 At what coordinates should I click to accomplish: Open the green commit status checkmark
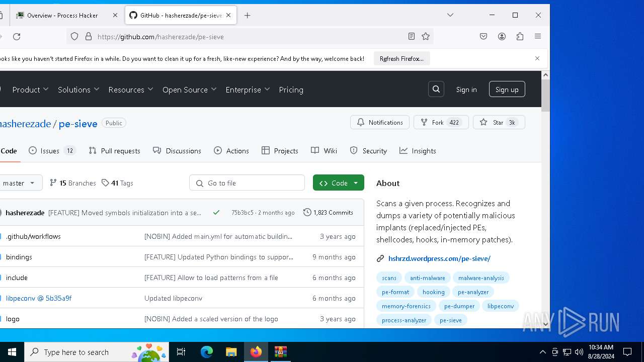[x=216, y=212]
